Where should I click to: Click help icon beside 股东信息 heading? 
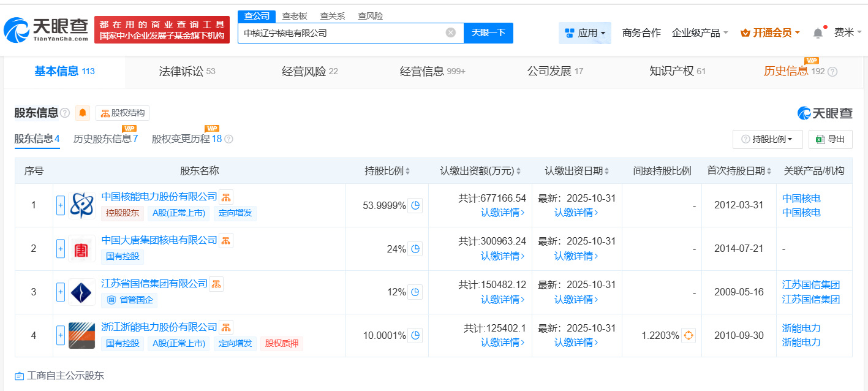coord(65,113)
